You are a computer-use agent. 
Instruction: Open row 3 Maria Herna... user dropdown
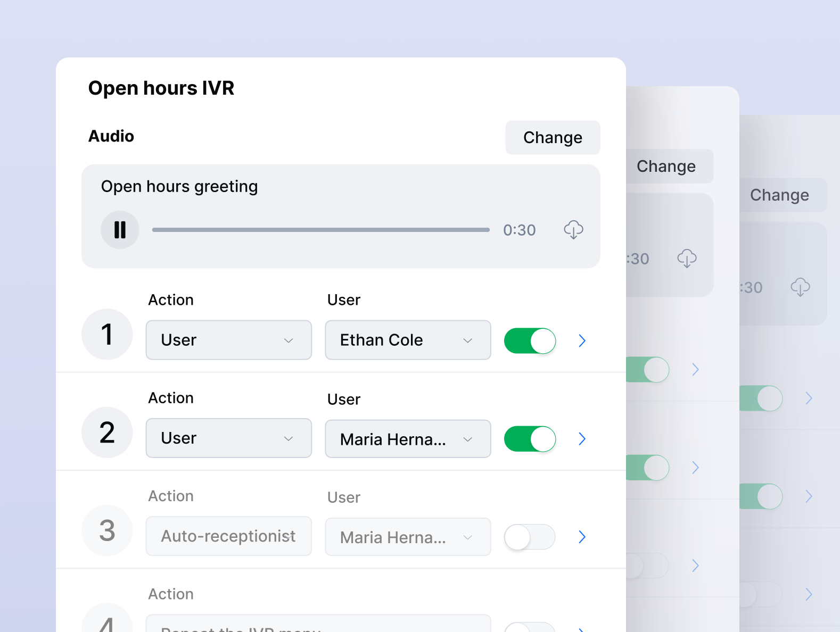tap(408, 537)
